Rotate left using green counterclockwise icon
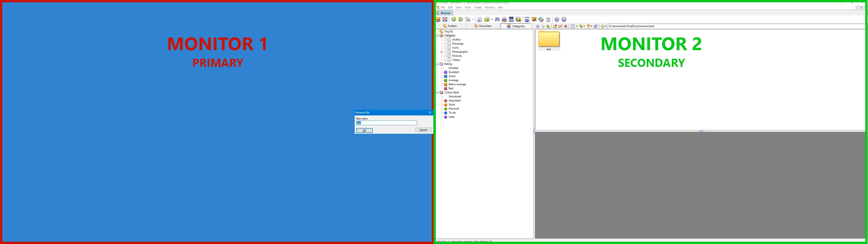This screenshot has width=868, height=244. coord(453,20)
